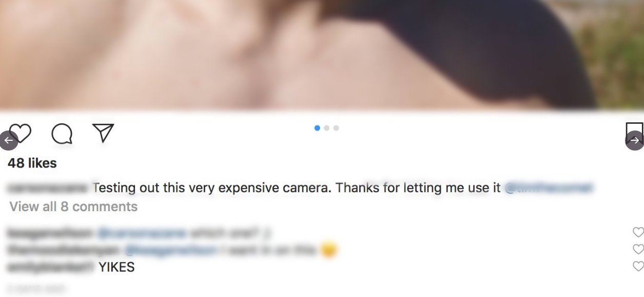Viewport: 644px width, 297px height.
Task: Expand View all 8 comments
Action: 73,207
